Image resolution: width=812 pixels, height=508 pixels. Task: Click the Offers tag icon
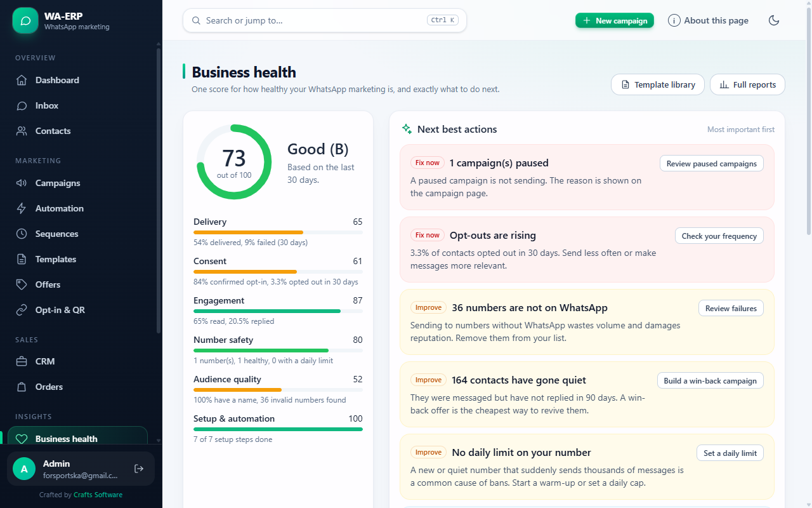(22, 284)
